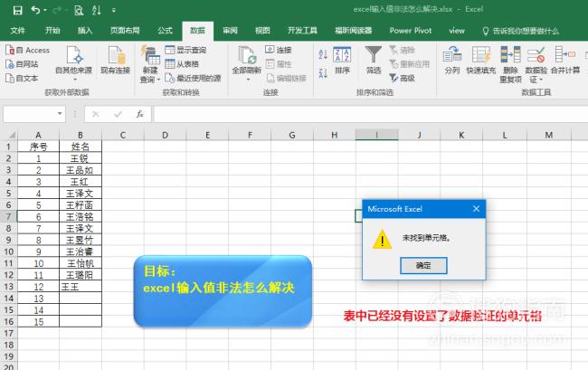Select column A header
Image resolution: width=588 pixels, height=370 pixels.
click(38, 135)
